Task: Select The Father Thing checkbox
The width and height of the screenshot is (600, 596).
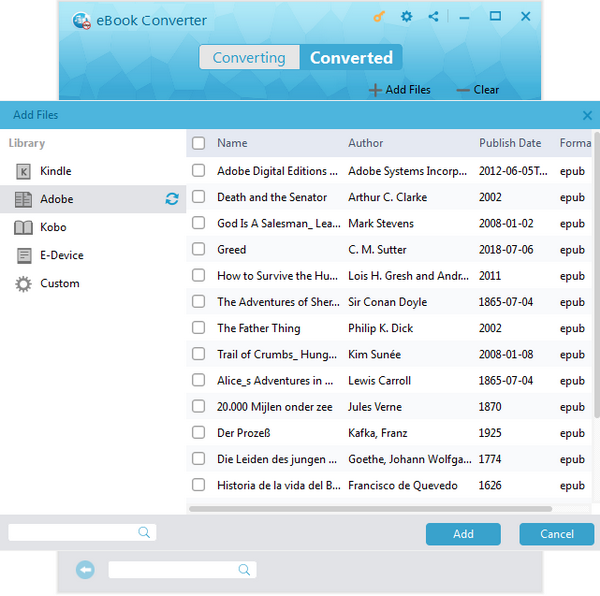Action: coord(199,328)
